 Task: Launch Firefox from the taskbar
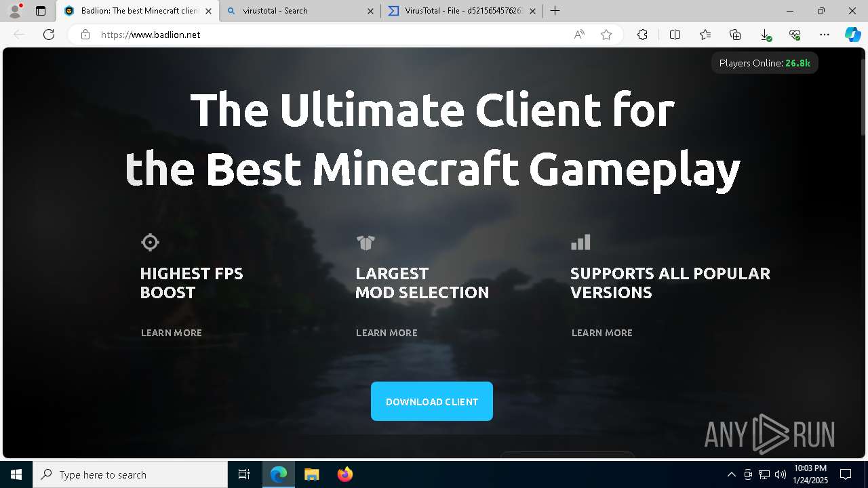point(344,474)
